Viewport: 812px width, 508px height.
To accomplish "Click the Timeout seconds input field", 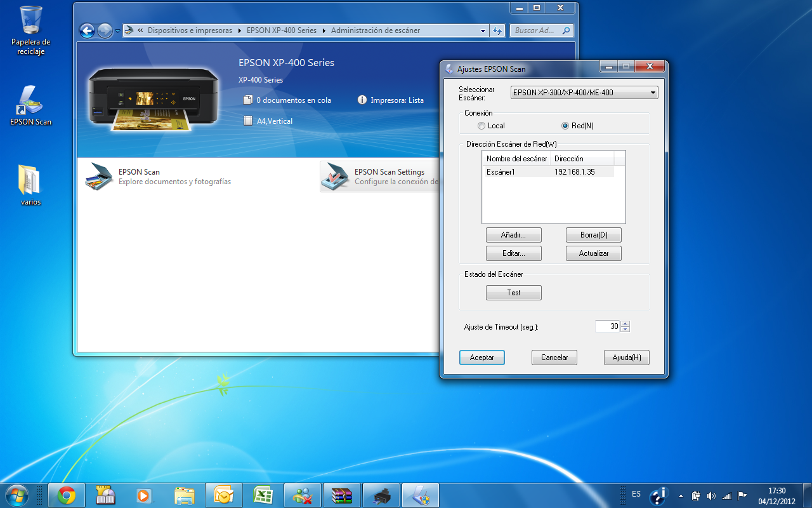I will click(x=607, y=326).
